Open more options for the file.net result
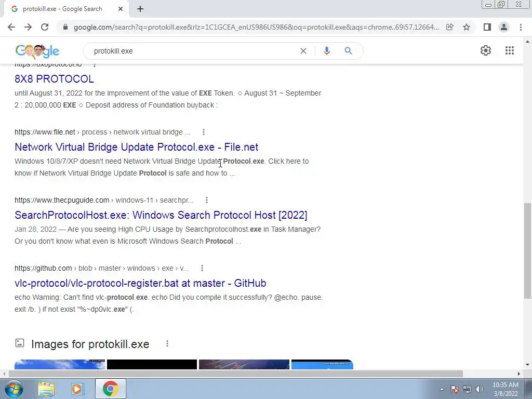Screen dimensions: 532x399 click(203, 132)
